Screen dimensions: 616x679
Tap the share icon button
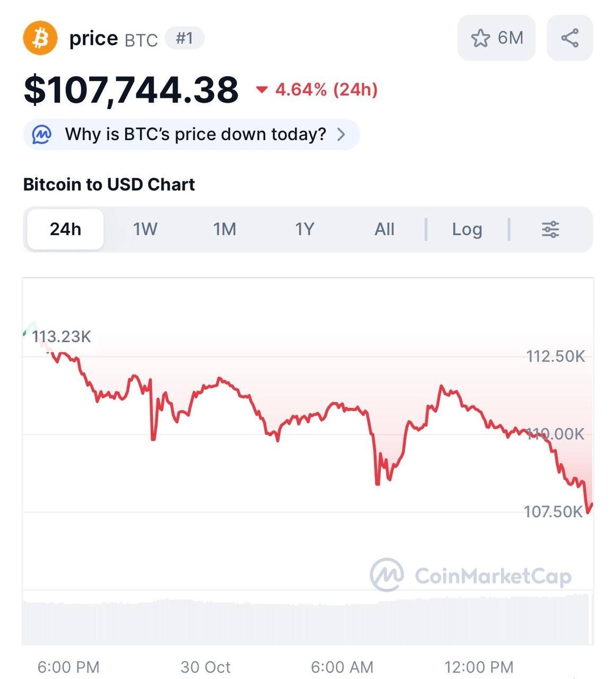click(x=569, y=38)
